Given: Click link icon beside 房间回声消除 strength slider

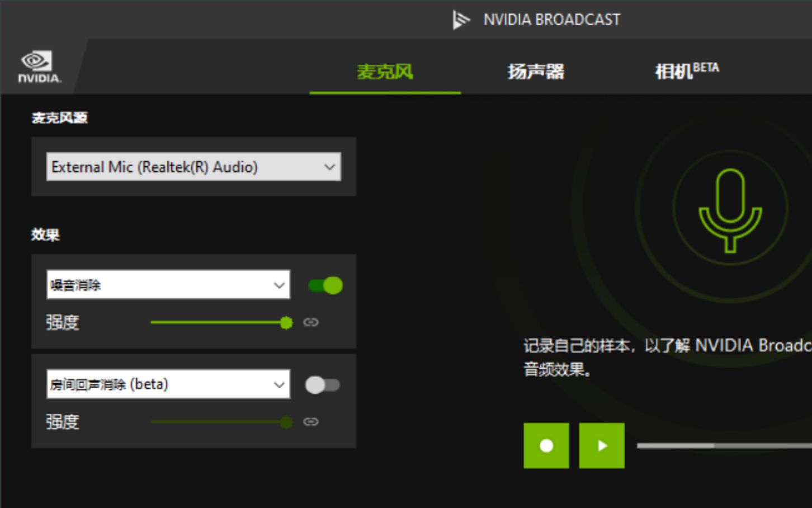Looking at the screenshot, I should (311, 422).
